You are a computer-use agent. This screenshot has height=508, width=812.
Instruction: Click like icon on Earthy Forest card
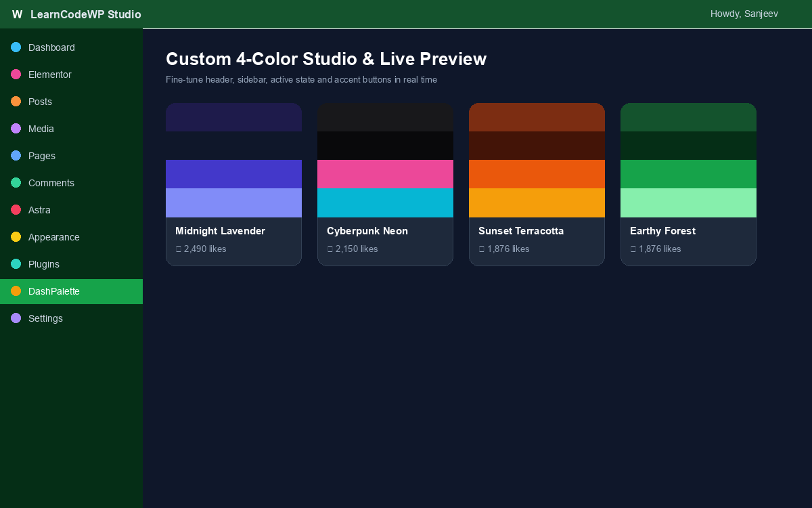click(x=633, y=249)
